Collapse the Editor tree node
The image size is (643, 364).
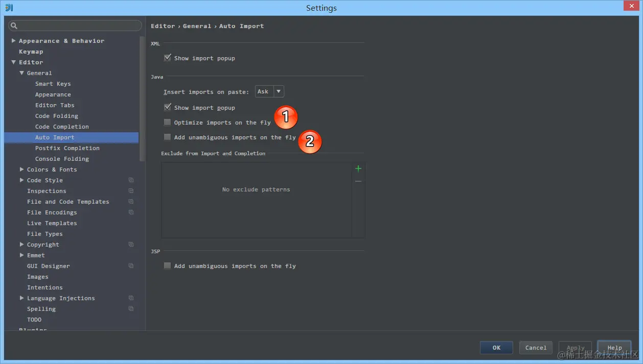click(14, 62)
